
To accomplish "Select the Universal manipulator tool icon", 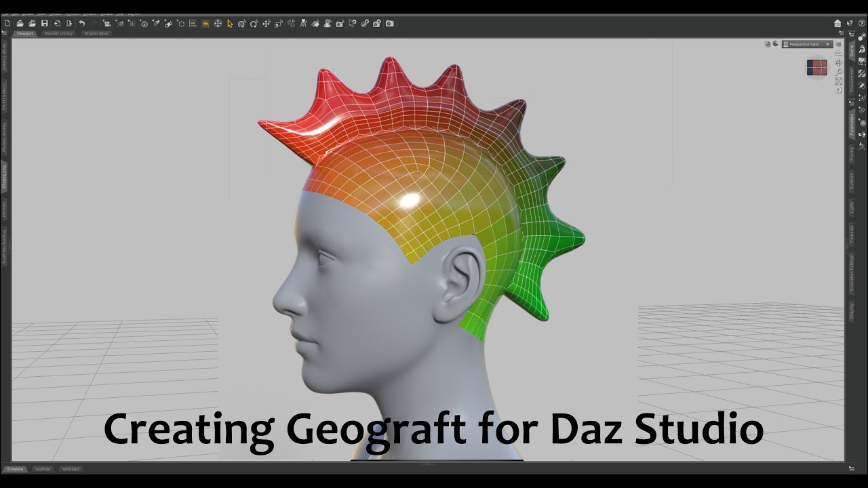I will (241, 23).
